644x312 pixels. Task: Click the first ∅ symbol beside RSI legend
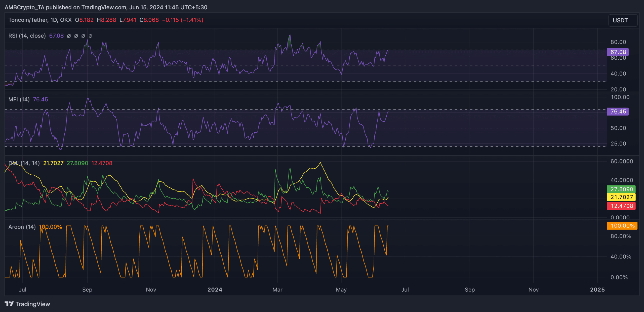pyautogui.click(x=69, y=36)
